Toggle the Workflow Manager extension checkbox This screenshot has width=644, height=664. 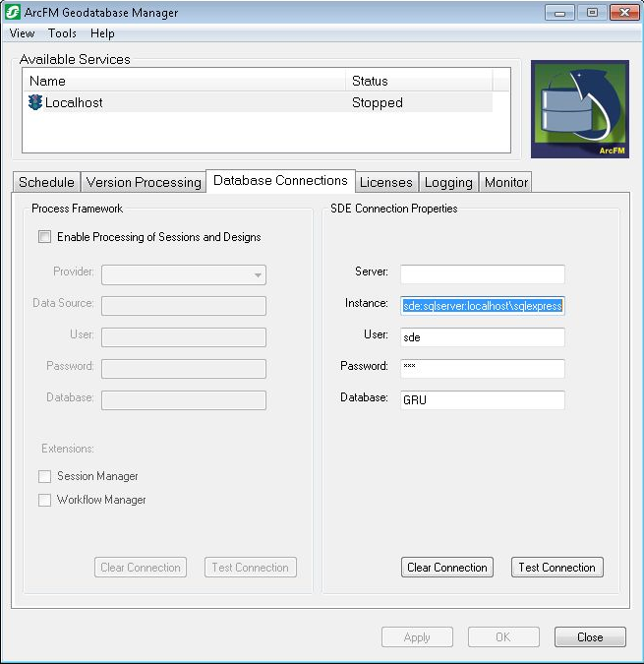[x=44, y=500]
